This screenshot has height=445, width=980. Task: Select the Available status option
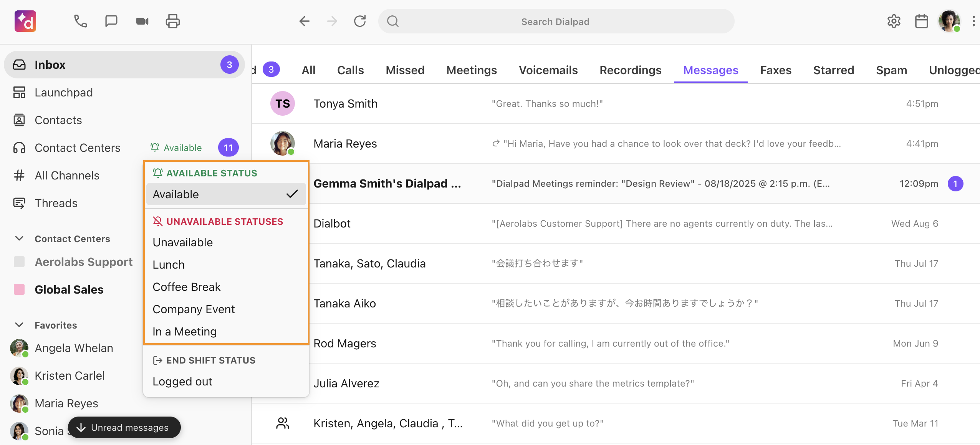(226, 194)
